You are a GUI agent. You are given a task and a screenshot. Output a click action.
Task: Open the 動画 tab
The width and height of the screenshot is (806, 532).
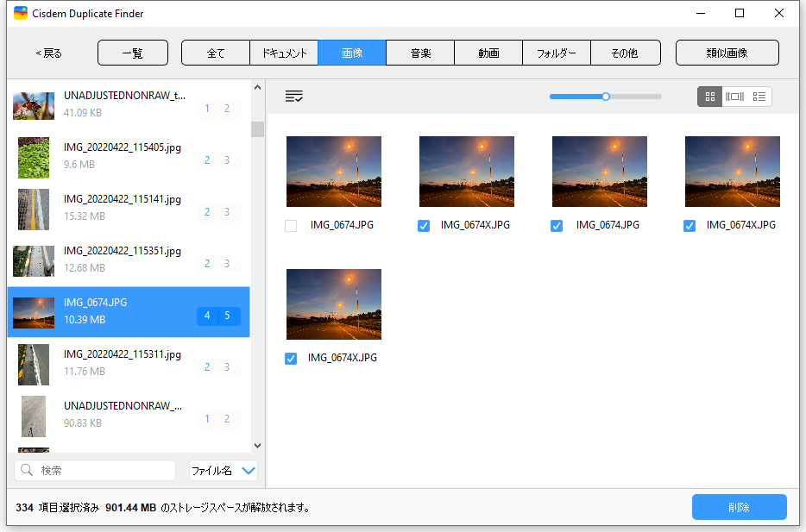click(488, 53)
